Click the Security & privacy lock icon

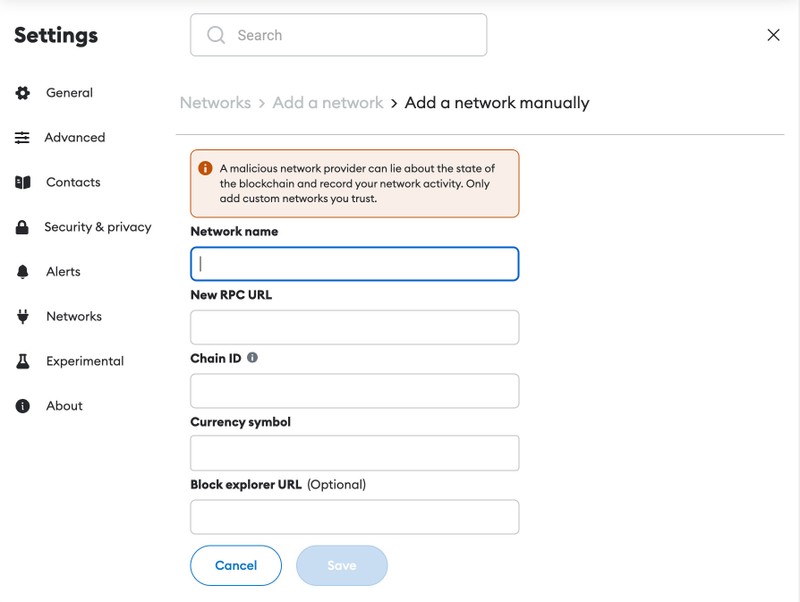[22, 227]
